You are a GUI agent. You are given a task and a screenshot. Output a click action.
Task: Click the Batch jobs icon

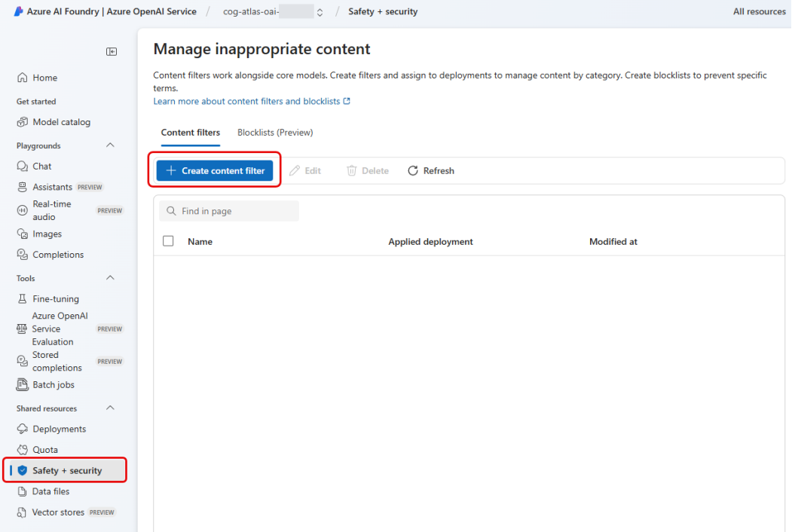click(x=22, y=384)
